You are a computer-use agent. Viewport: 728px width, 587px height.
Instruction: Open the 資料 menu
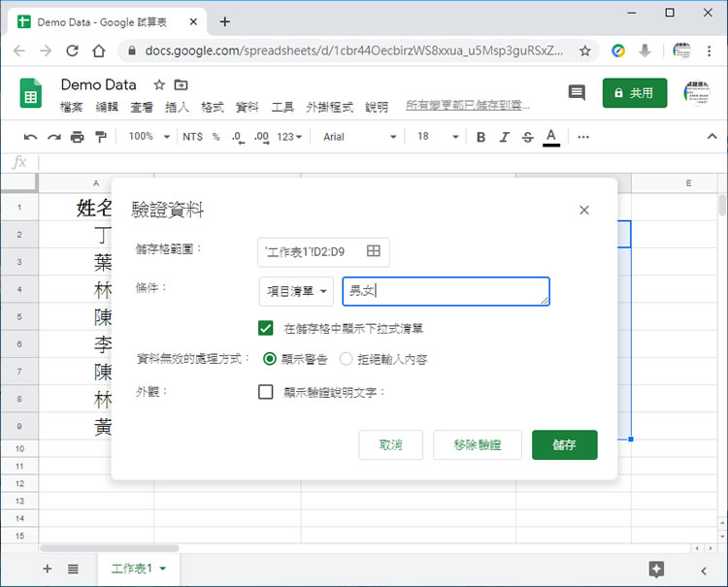click(x=247, y=107)
